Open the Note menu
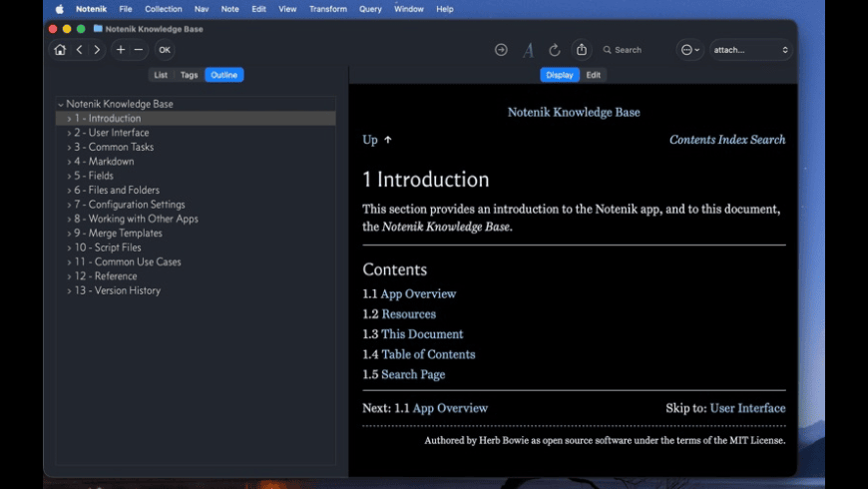The width and height of the screenshot is (868, 489). click(x=229, y=9)
